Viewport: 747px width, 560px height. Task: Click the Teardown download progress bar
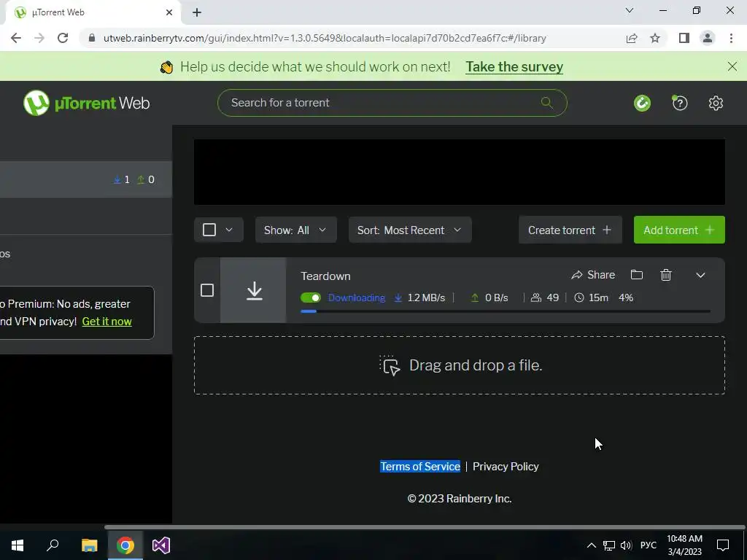pyautogui.click(x=506, y=311)
